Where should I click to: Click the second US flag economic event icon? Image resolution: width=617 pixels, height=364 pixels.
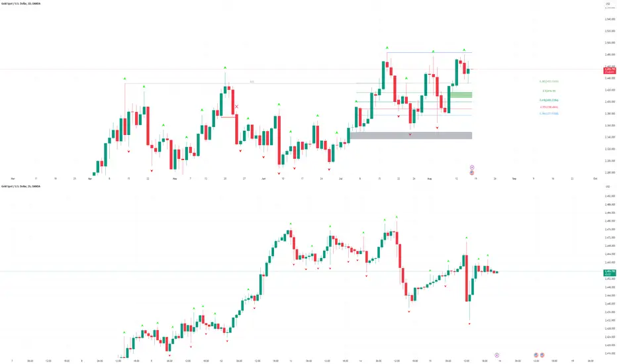pos(542,355)
